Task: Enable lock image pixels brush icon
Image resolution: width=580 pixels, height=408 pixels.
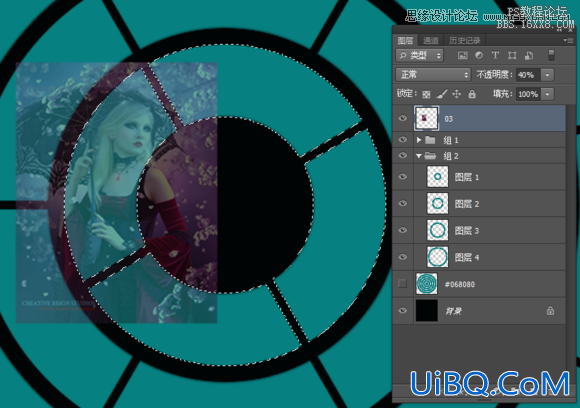Action: (442, 94)
